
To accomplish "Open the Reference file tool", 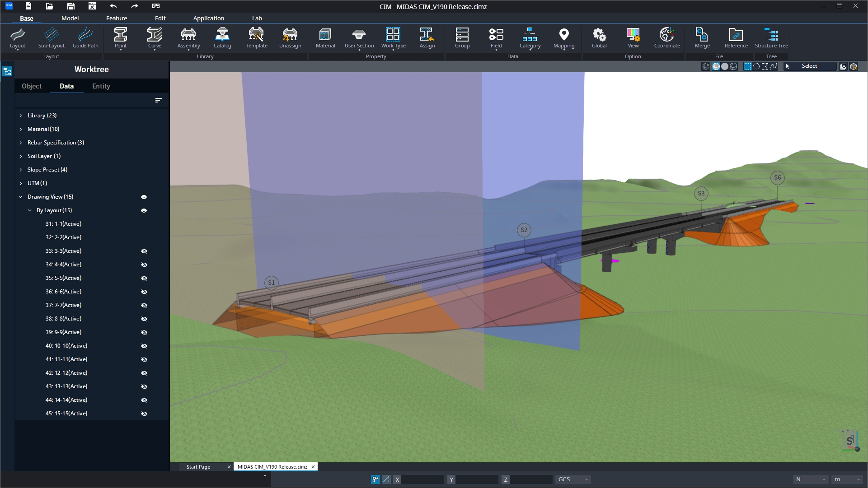I will click(x=736, y=38).
